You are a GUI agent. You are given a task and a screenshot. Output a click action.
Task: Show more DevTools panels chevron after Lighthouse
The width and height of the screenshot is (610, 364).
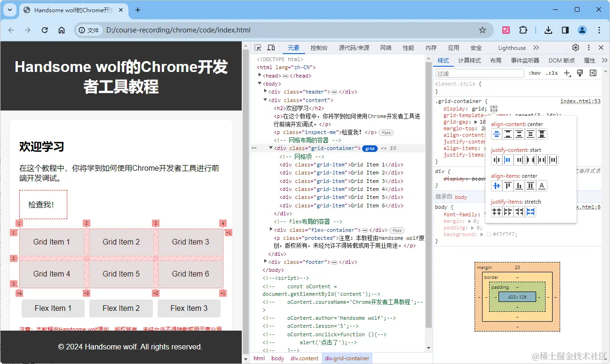pos(536,47)
